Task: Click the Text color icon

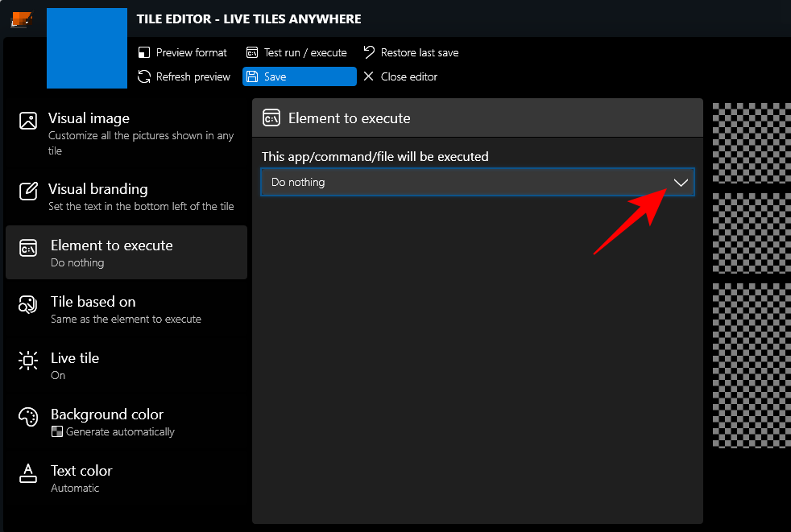Action: point(28,473)
